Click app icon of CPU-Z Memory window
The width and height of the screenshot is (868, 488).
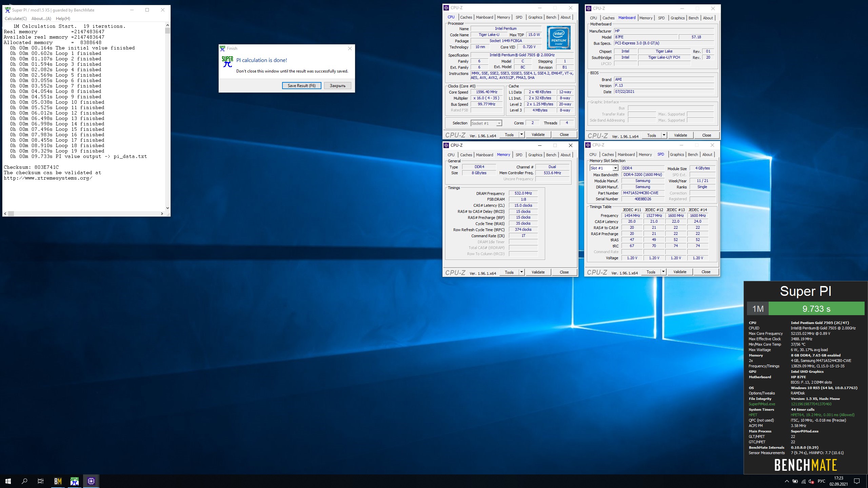click(x=447, y=145)
